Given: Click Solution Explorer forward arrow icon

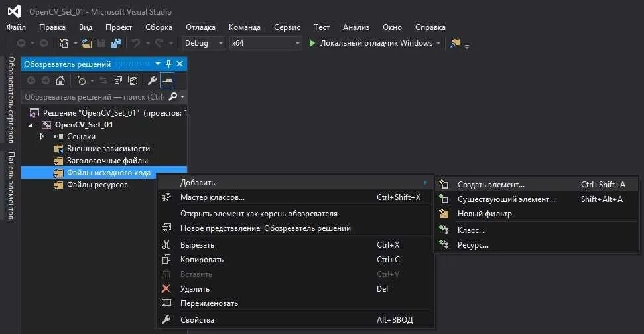Looking at the screenshot, I should 46,80.
